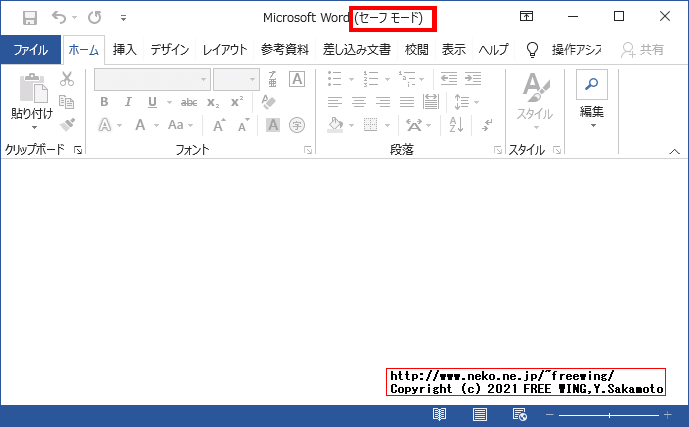Toggle strikethrough abc button
Screen dimensions: 689x427
tap(189, 102)
